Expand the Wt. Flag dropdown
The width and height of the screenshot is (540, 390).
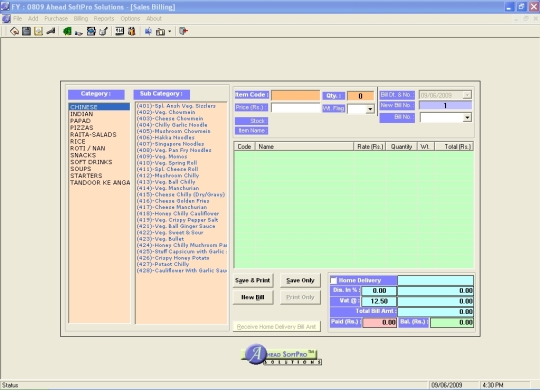pos(370,109)
